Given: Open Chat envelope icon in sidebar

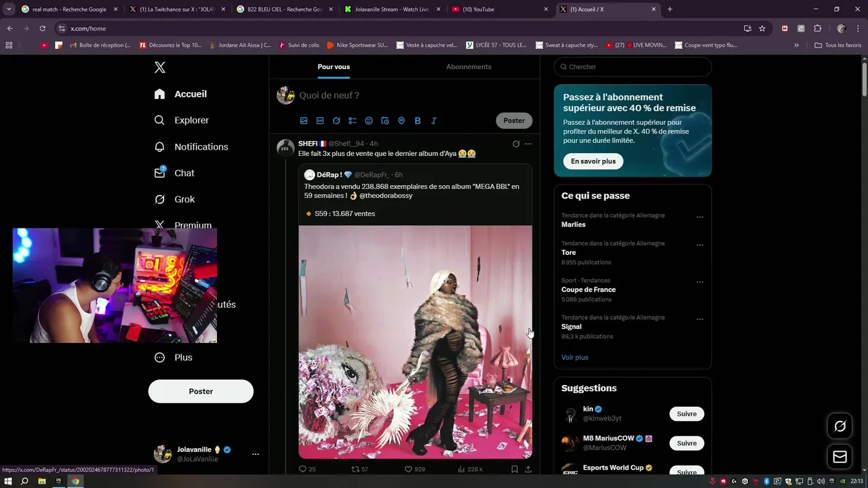Looking at the screenshot, I should [159, 173].
